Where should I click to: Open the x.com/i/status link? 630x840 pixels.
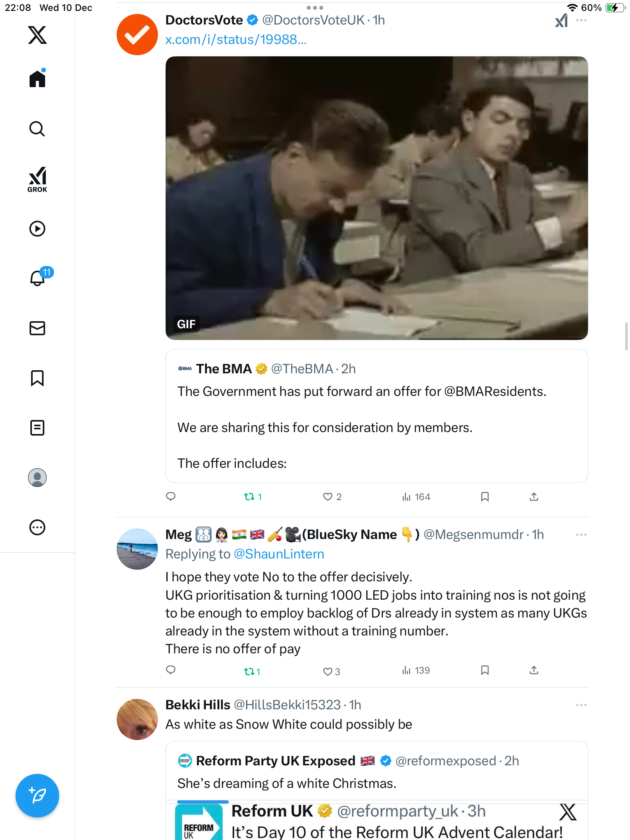pos(236,40)
